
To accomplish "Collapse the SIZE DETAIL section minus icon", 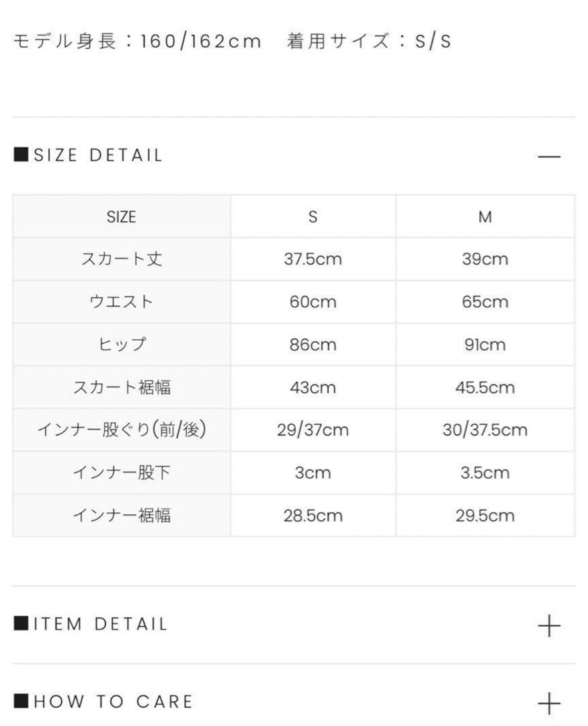I will click(x=549, y=157).
